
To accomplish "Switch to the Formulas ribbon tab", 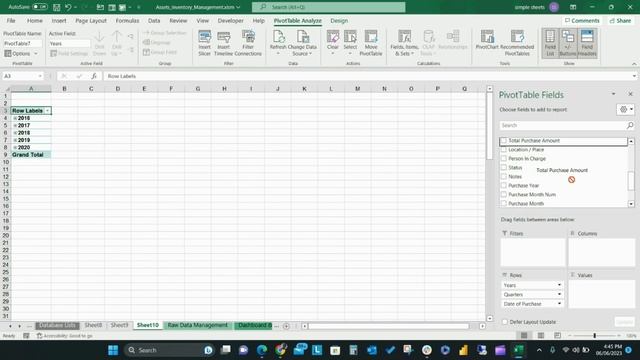I will (127, 20).
